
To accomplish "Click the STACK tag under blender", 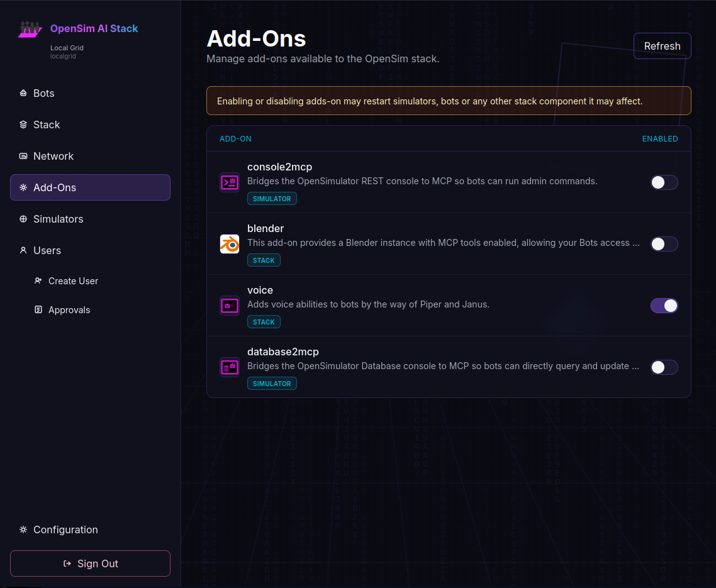I will [264, 260].
